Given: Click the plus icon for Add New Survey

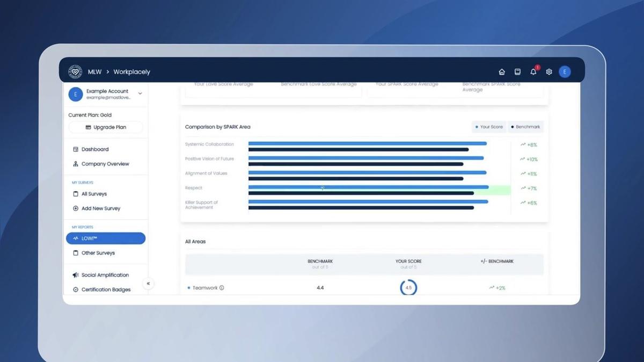Looking at the screenshot, I should click(76, 208).
